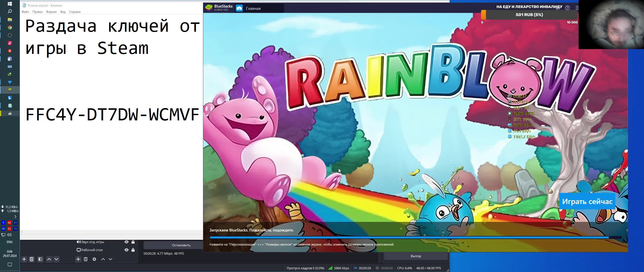Open Chrome from the taskbar
Image resolution: width=644 pixels, height=272 pixels.
(10, 27)
